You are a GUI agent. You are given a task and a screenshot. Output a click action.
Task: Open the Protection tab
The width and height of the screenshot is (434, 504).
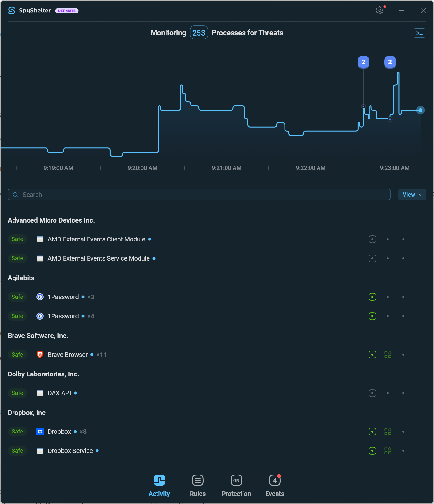236,486
